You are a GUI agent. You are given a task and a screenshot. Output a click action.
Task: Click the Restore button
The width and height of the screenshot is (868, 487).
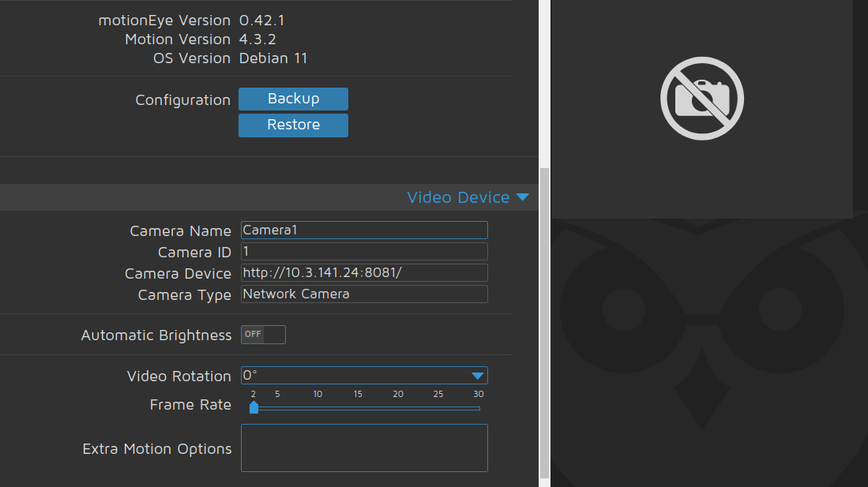coord(293,125)
